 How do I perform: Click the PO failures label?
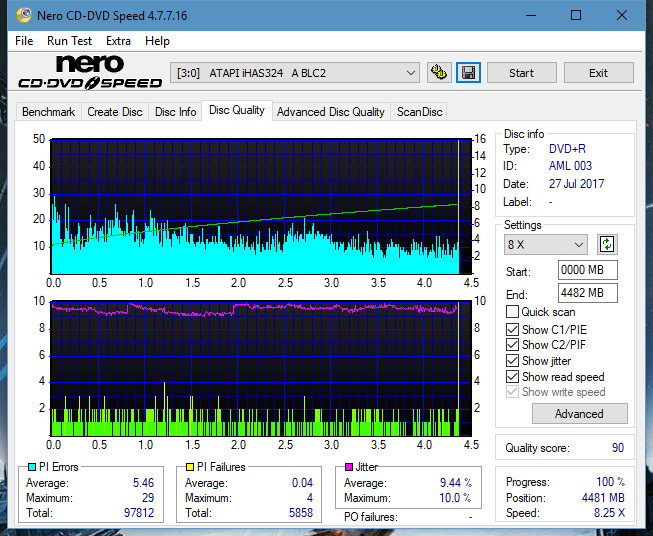(x=371, y=517)
